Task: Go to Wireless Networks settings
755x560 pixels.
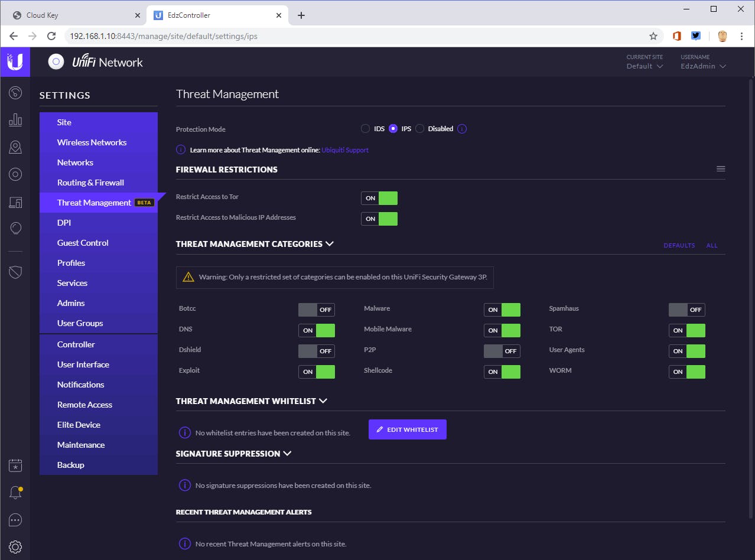Action: click(x=92, y=142)
